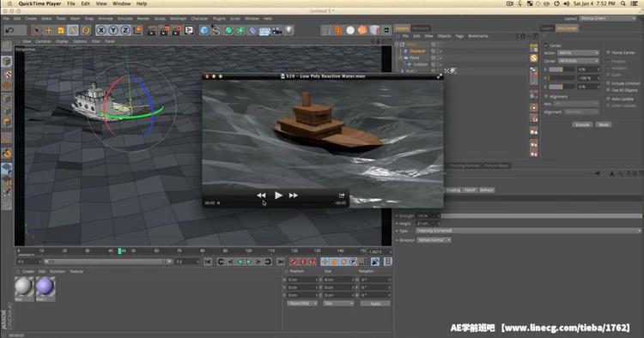Select the purple material thumbnail

[x=46, y=287]
